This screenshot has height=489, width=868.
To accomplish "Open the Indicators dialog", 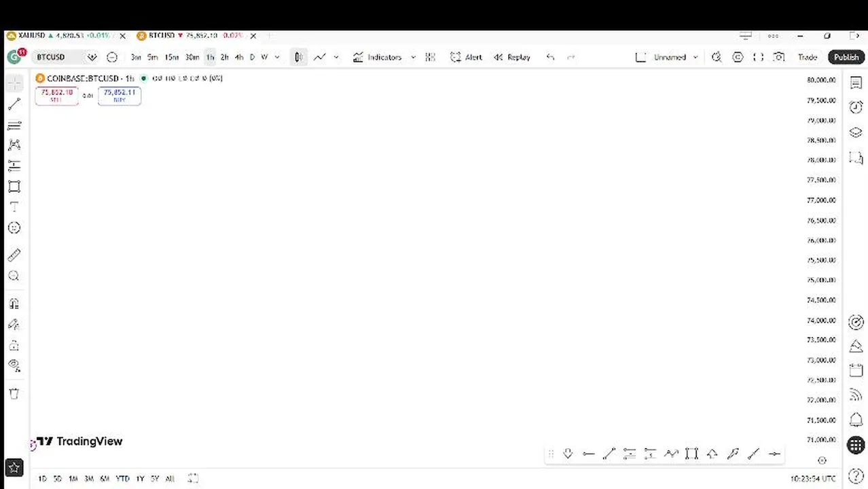I will point(378,57).
